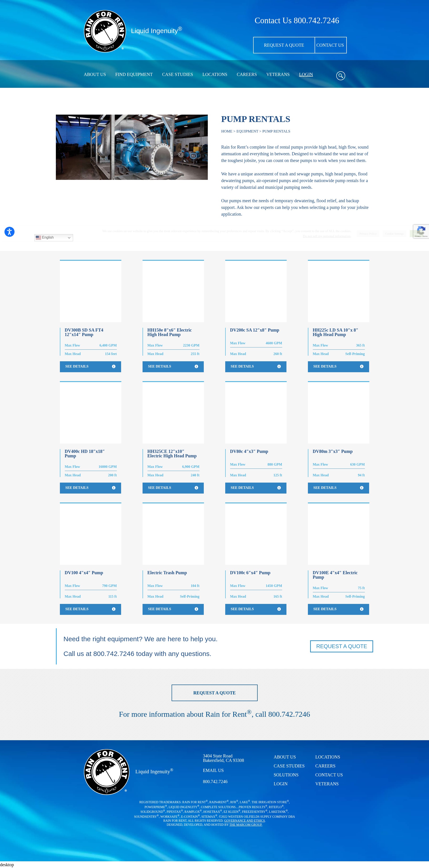Click the header Contact Us button
This screenshot has width=429, height=868.
tap(330, 45)
